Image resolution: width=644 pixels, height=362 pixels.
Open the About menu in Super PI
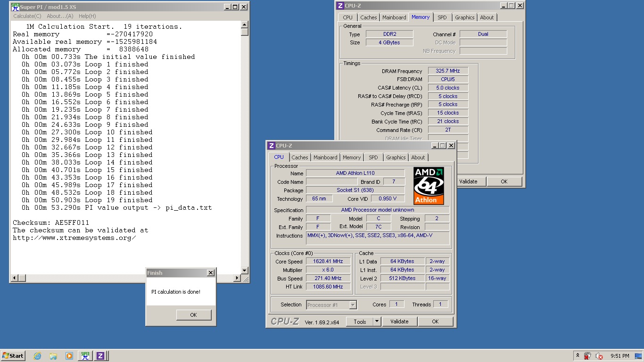pos(60,16)
